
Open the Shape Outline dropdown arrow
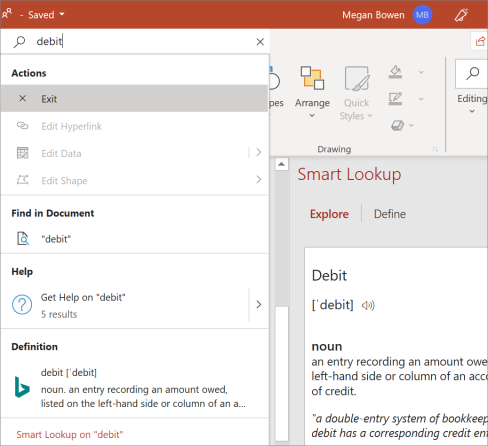pos(421,99)
